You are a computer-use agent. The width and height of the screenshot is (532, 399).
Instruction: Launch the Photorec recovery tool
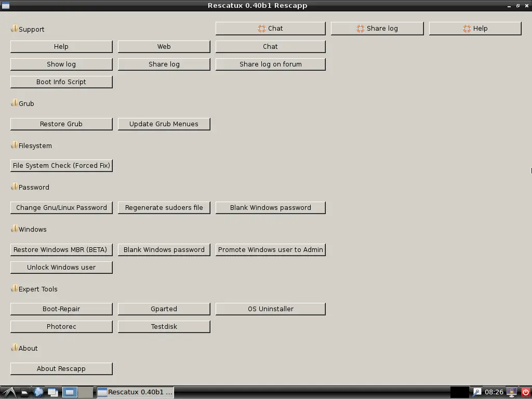tap(61, 327)
